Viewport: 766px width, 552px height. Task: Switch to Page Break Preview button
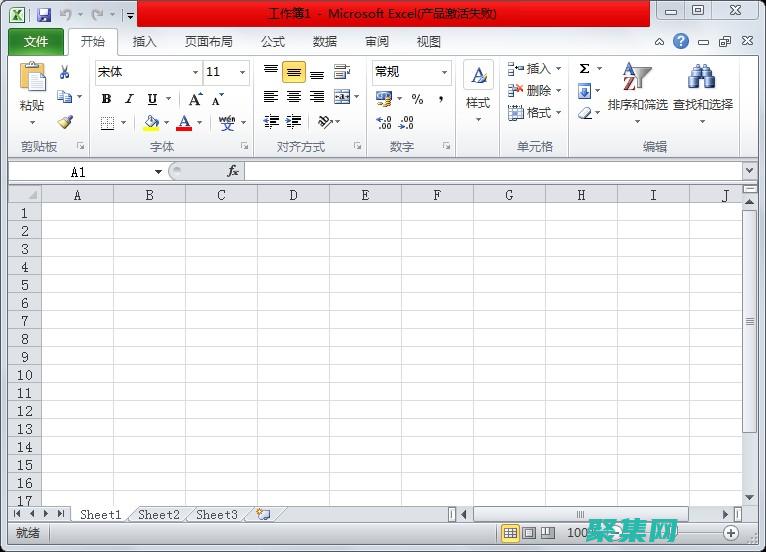point(548,533)
